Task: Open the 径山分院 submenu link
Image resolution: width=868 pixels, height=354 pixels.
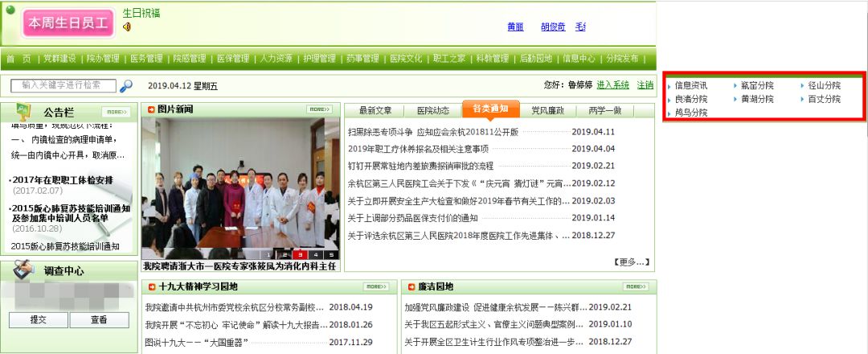Action: click(825, 85)
